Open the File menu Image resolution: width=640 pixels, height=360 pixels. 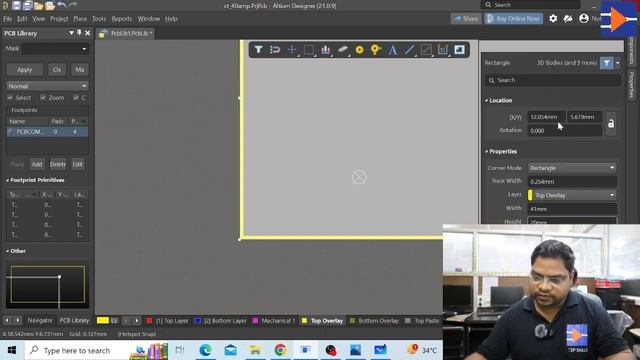point(7,19)
